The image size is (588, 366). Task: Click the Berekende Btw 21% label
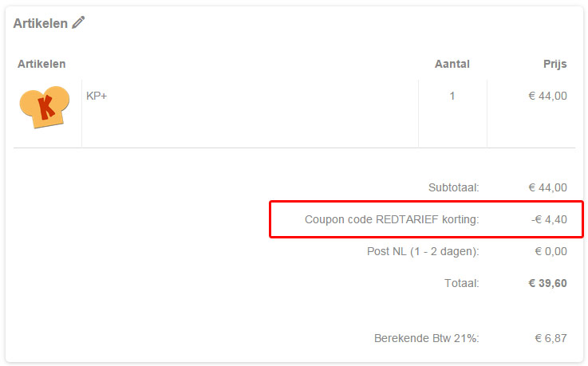pos(426,338)
